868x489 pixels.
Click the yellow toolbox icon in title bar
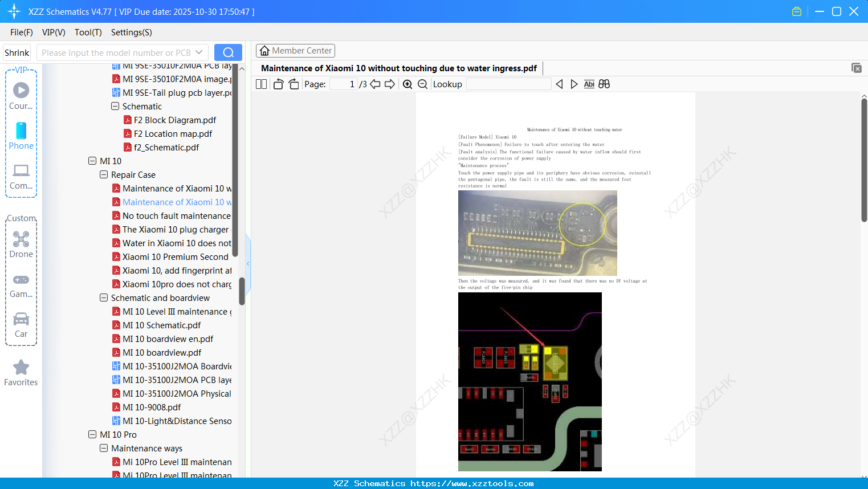[x=797, y=11]
